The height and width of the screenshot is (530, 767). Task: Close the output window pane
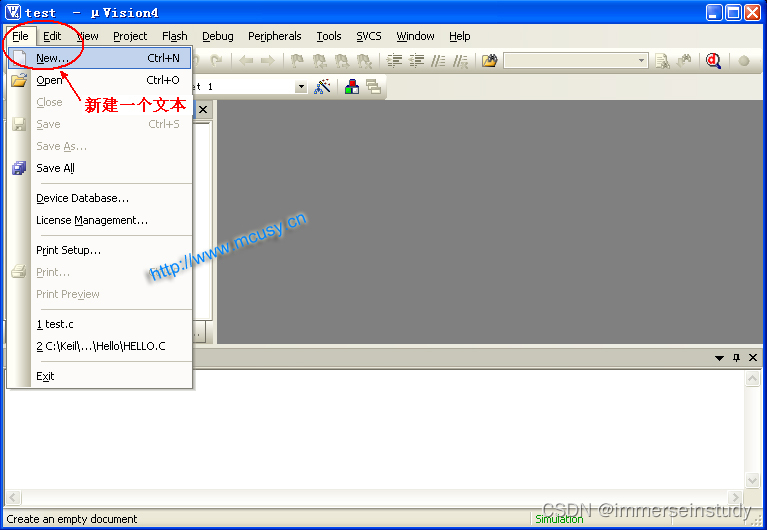[753, 358]
